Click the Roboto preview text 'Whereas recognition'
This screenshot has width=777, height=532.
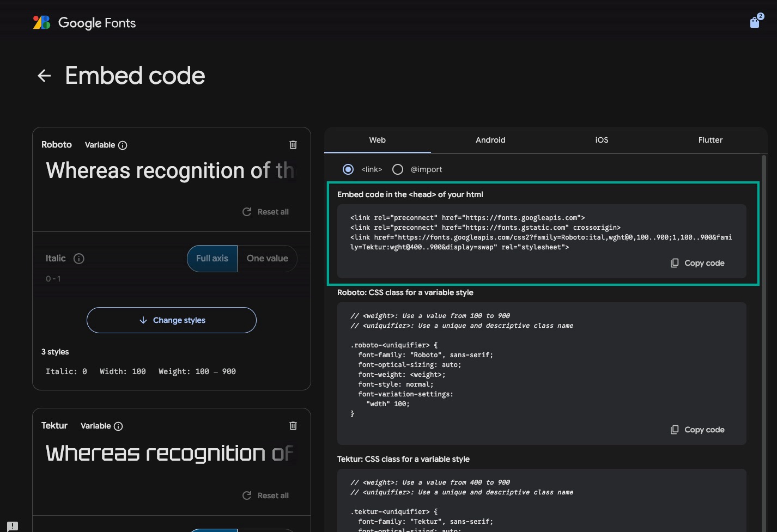(x=170, y=171)
